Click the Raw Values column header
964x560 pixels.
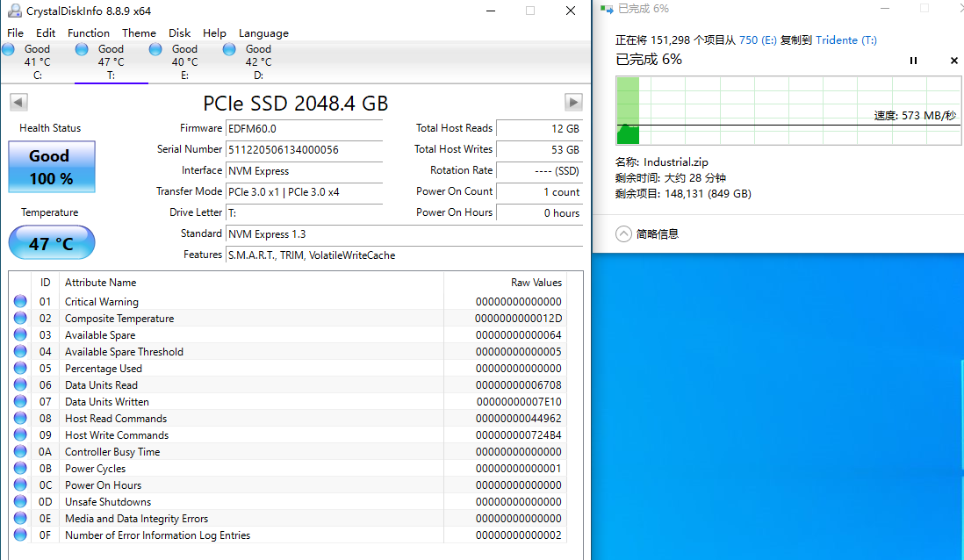536,282
